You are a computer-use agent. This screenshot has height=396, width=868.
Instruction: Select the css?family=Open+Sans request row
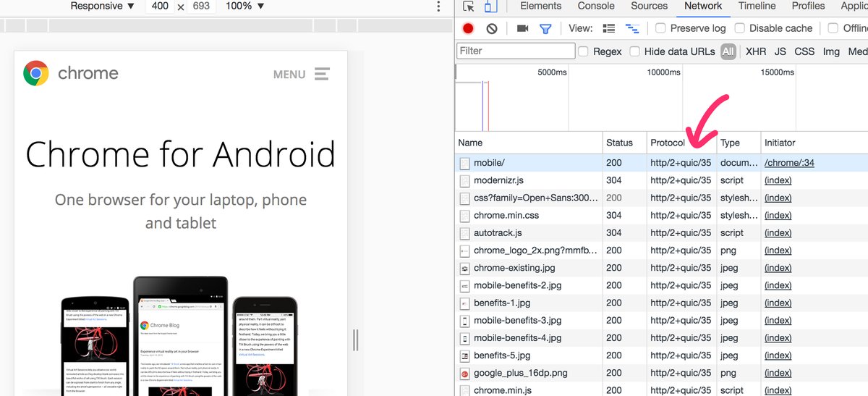tap(662, 198)
